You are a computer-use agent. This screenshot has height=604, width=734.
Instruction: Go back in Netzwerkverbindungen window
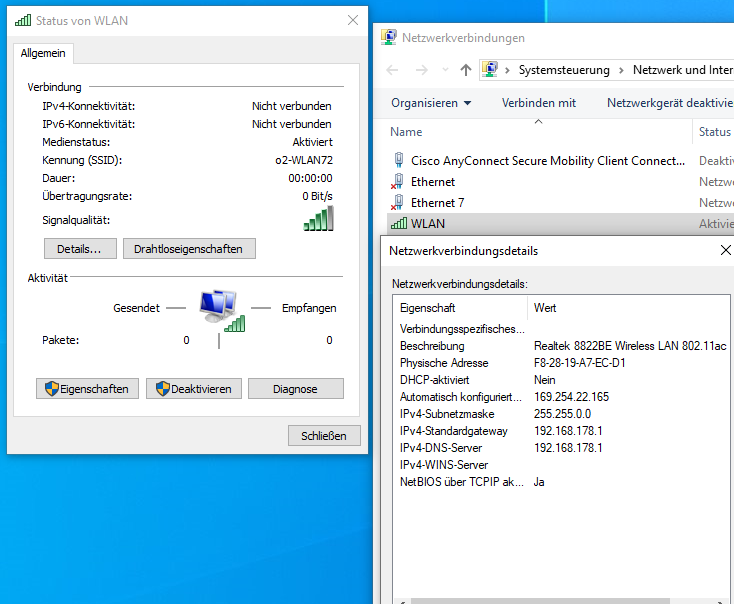coord(392,70)
